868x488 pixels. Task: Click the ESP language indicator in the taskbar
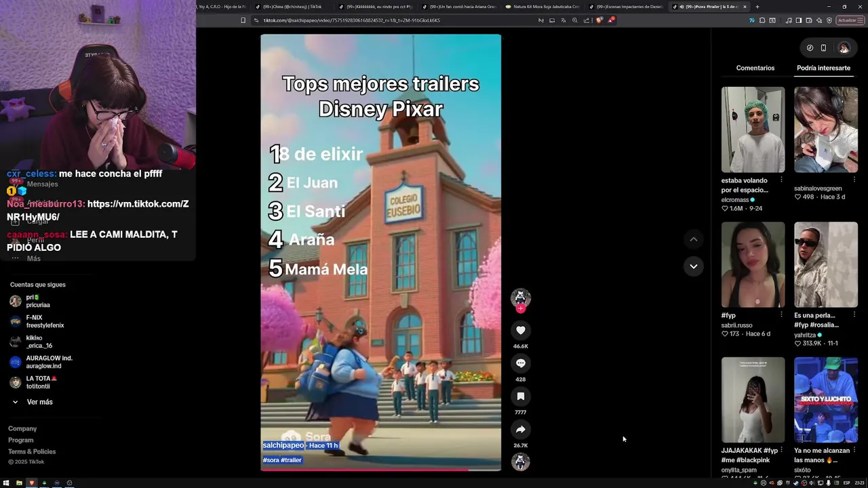point(846,483)
